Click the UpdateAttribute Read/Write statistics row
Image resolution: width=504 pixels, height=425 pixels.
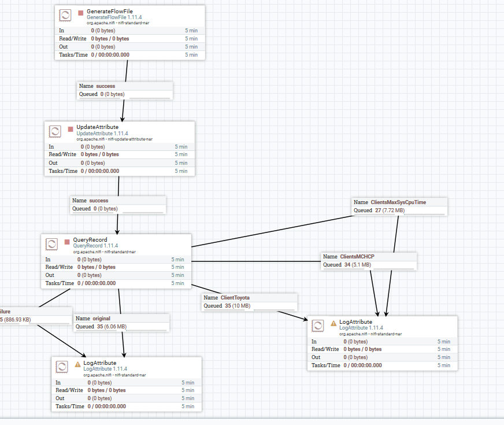click(120, 154)
